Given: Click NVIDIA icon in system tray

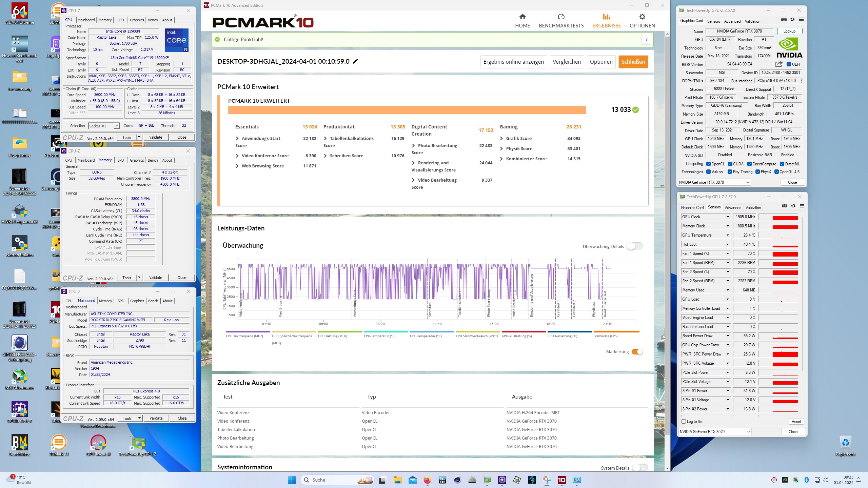Looking at the screenshot, I should tap(785, 480).
